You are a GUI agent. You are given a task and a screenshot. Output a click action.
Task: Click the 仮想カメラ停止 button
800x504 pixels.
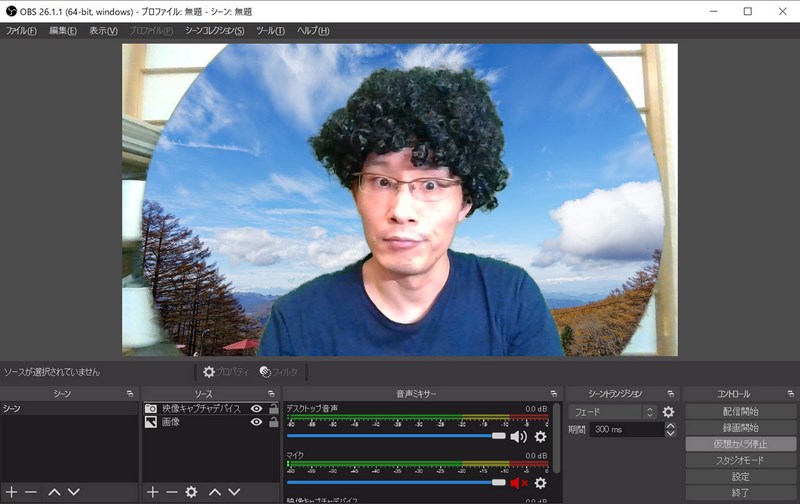(x=740, y=444)
